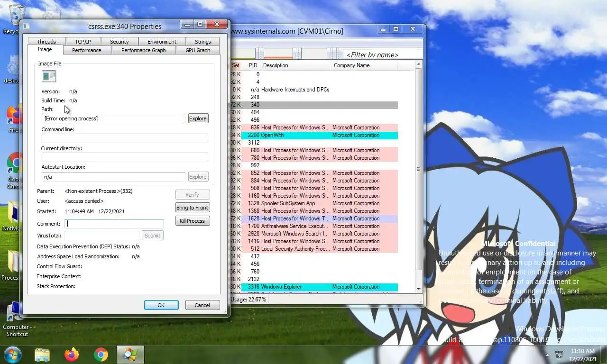Click the Current directory field

coord(125,157)
